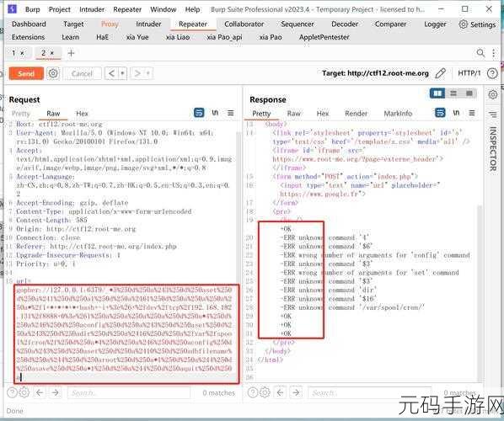The height and width of the screenshot is (421, 504).
Task: Search Repeater tabs with magnifier icon
Action: tap(480, 52)
